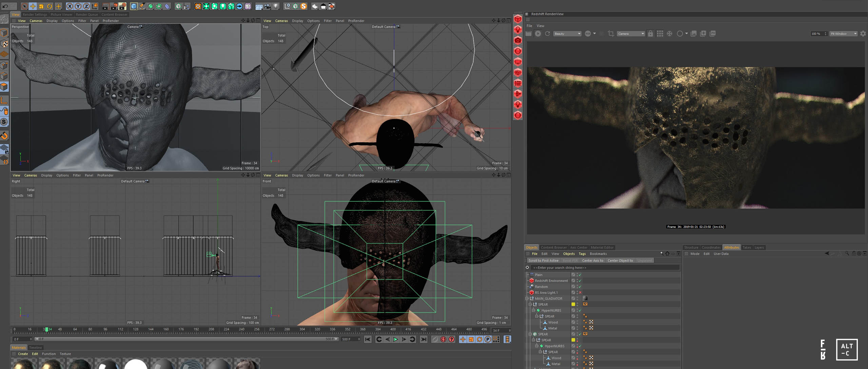Toggle Y axis lock
The image size is (868, 369).
point(78,6)
